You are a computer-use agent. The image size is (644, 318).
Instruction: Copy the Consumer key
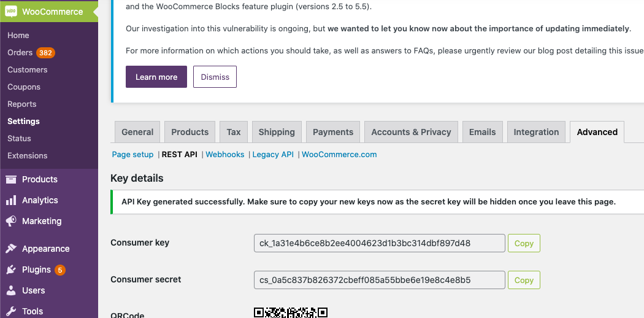point(524,243)
